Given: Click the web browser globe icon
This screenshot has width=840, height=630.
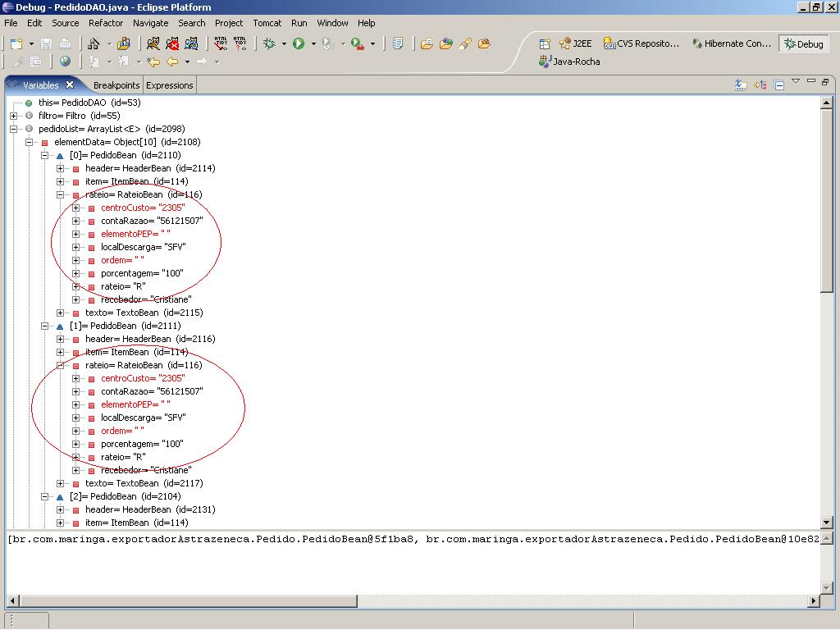Looking at the screenshot, I should tap(65, 62).
